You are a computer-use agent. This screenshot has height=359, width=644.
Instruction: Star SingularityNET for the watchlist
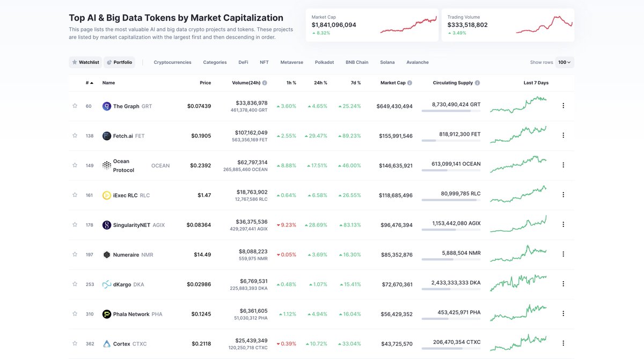(x=75, y=224)
